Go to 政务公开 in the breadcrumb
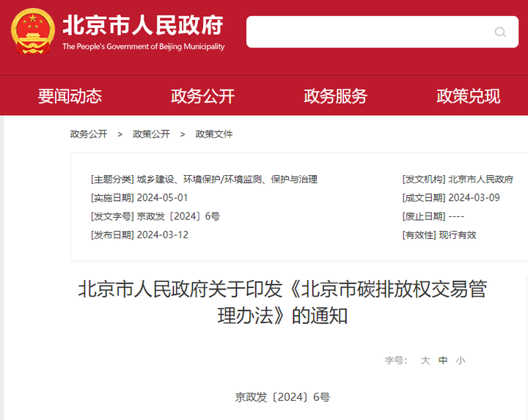Image resolution: width=528 pixels, height=420 pixels. coord(89,134)
